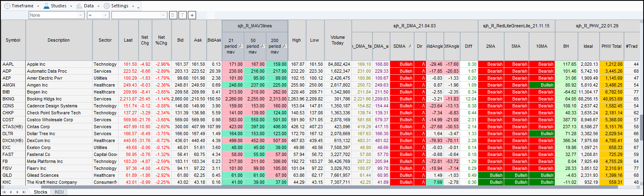
Task: Click the Studies flask icon
Action: [x=46, y=6]
